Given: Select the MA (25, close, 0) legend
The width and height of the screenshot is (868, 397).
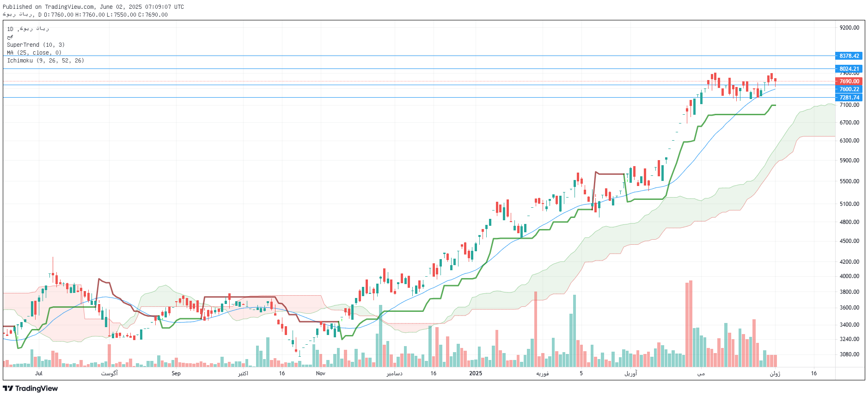Looking at the screenshot, I should (x=34, y=53).
